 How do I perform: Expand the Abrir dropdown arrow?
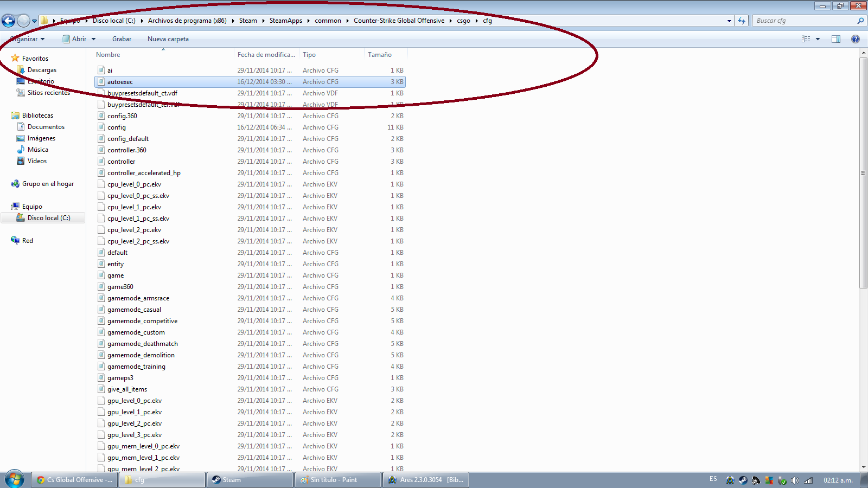point(93,39)
